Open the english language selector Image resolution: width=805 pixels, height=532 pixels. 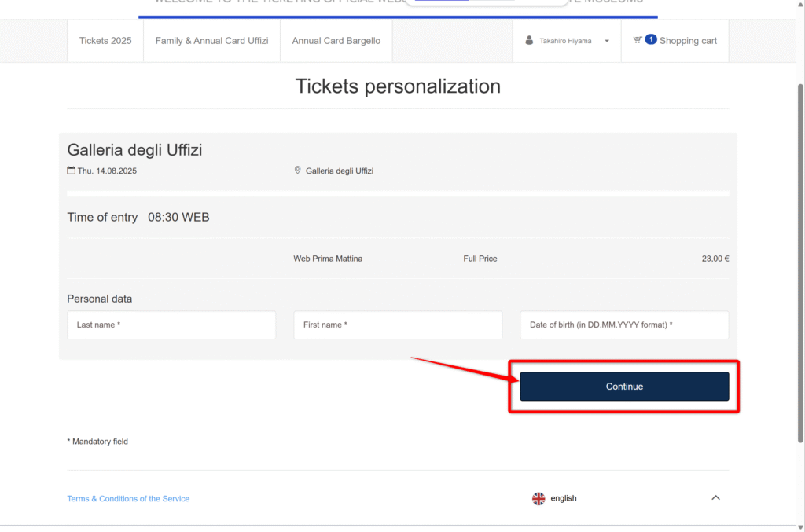563,498
